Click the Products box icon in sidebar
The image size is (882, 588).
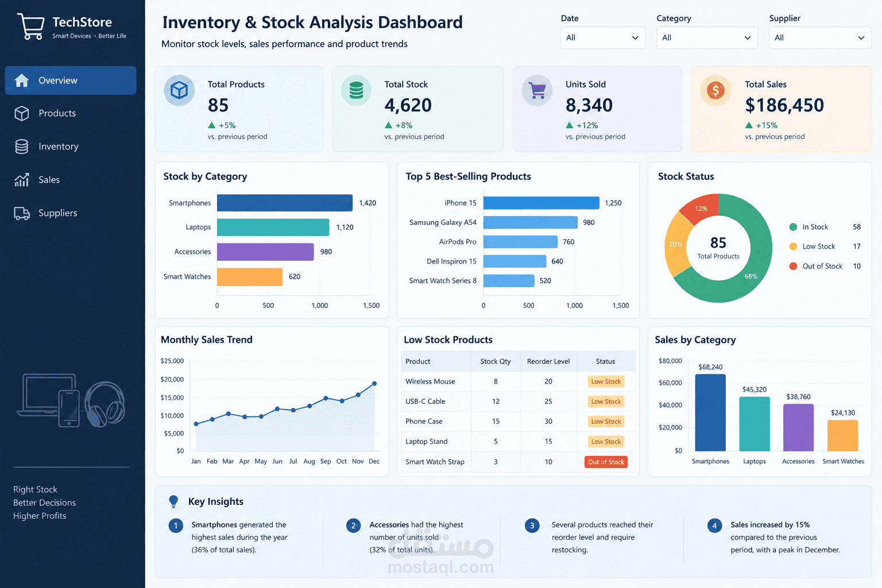tap(22, 113)
